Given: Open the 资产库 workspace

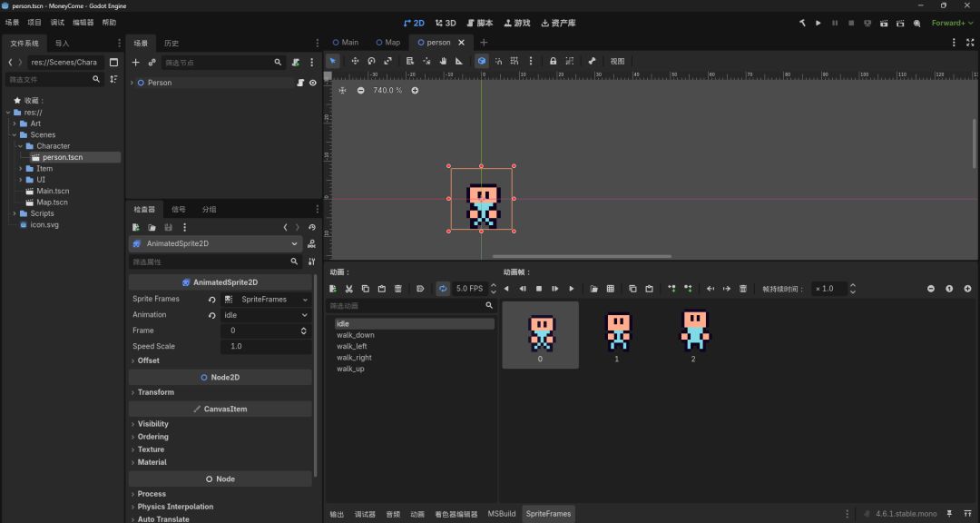Looking at the screenshot, I should pos(559,23).
